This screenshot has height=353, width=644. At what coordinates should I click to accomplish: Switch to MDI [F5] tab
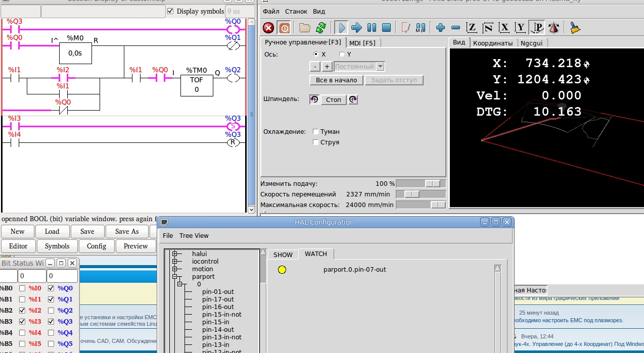click(x=363, y=43)
